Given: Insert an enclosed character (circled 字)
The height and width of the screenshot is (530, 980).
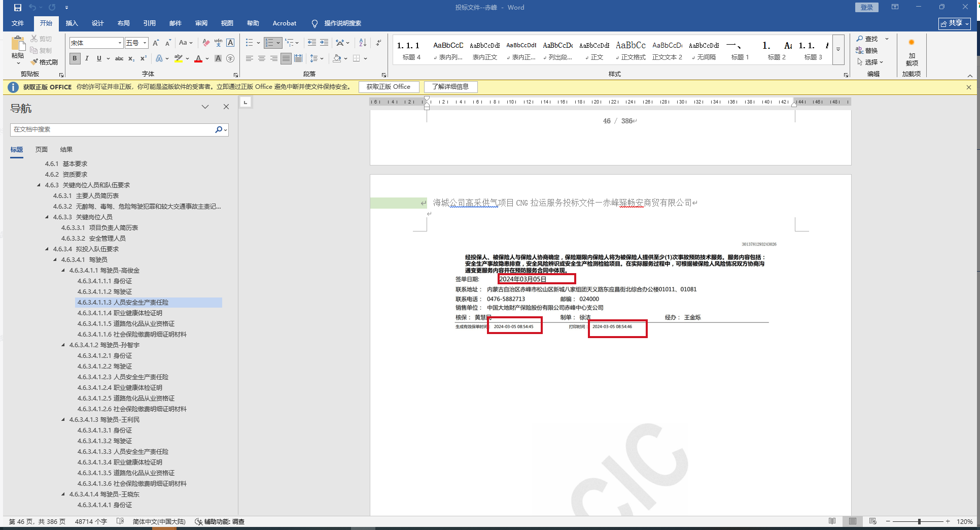Looking at the screenshot, I should [230, 58].
